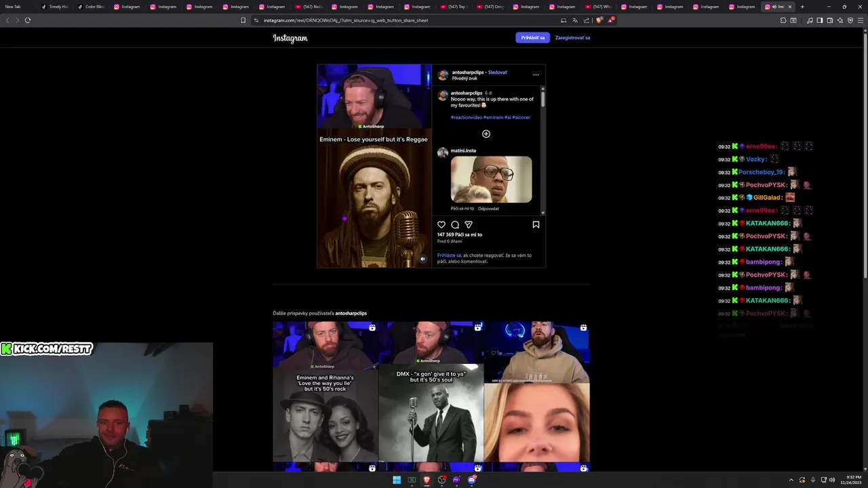
Task: Open the blonde woman reel thumbnail
Action: pos(537,392)
